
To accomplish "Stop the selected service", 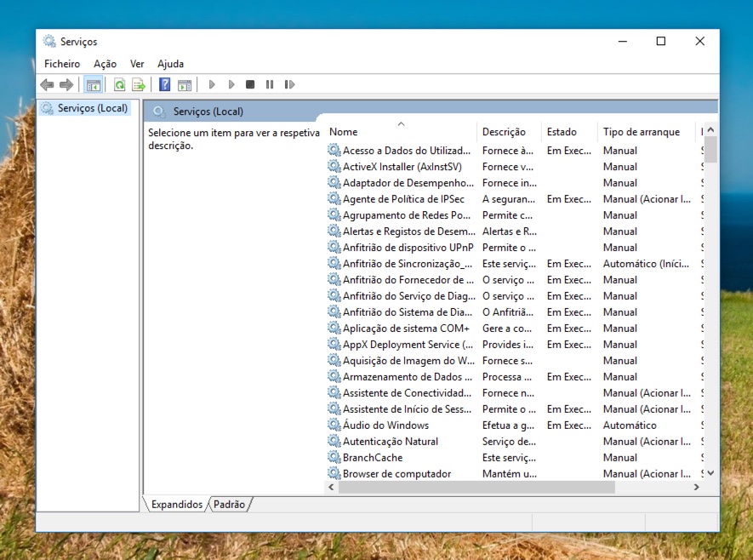I will click(x=249, y=84).
